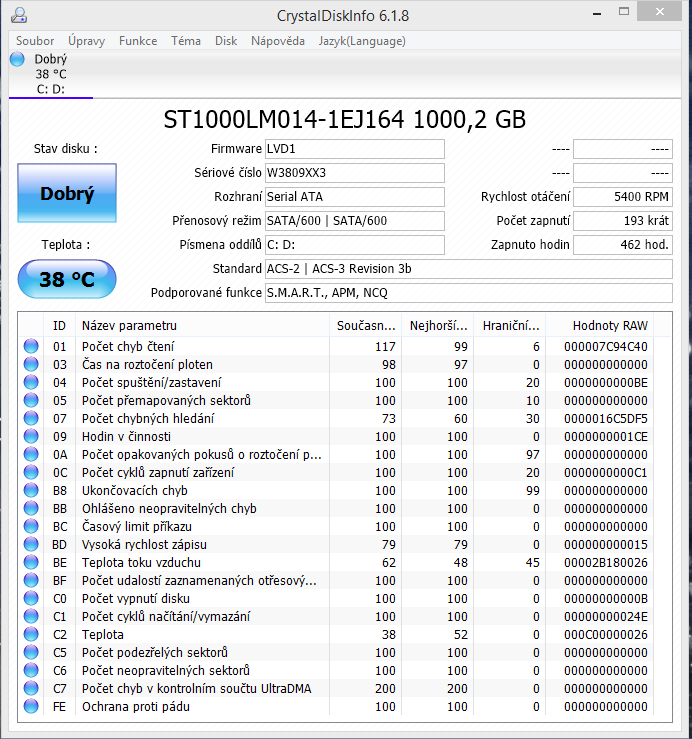Click the Písmena oddílů field C: D:

coord(354,245)
